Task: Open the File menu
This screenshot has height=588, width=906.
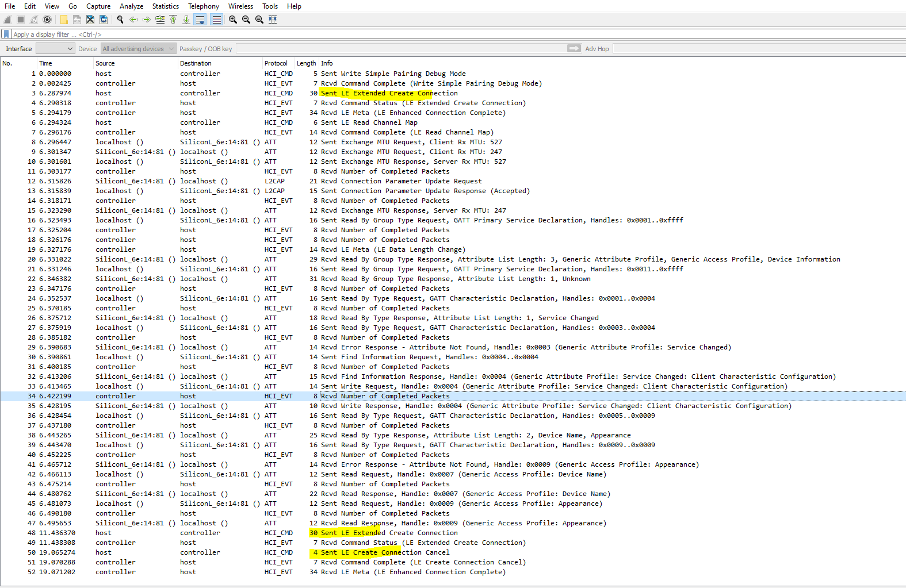Action: pyautogui.click(x=10, y=6)
